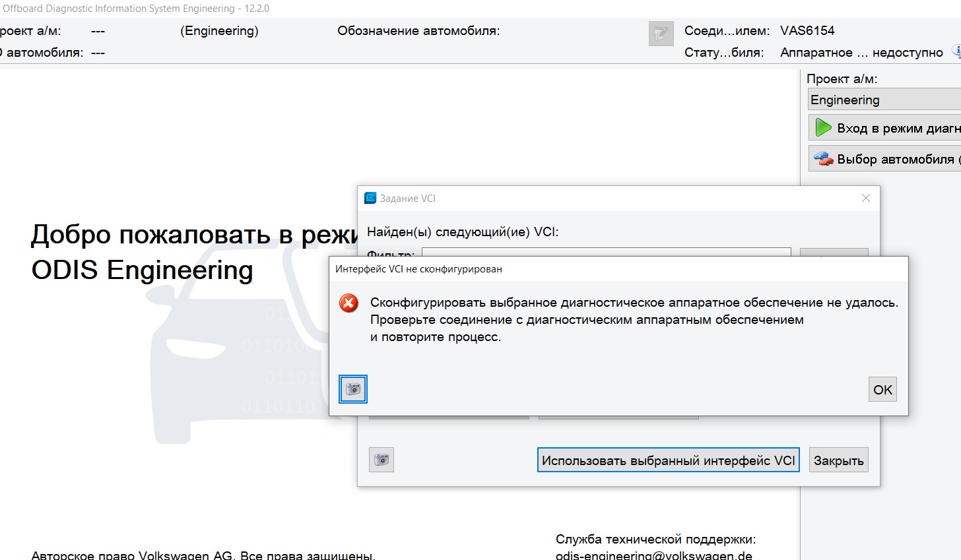The image size is (961, 560).
Task: Click the Закрыть button in VCI dialog
Action: click(x=839, y=460)
